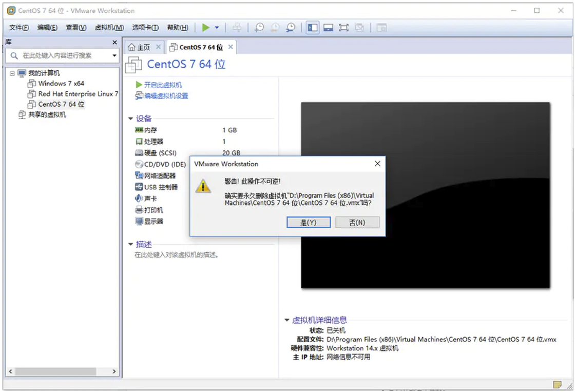Close the CentOS 7 64 位 tab

coord(231,47)
